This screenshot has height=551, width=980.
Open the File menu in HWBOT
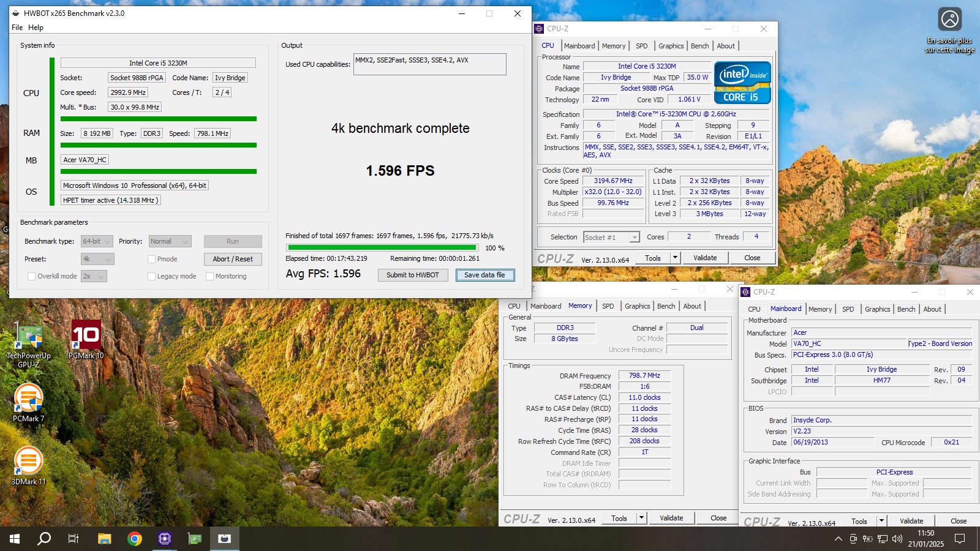[x=17, y=28]
